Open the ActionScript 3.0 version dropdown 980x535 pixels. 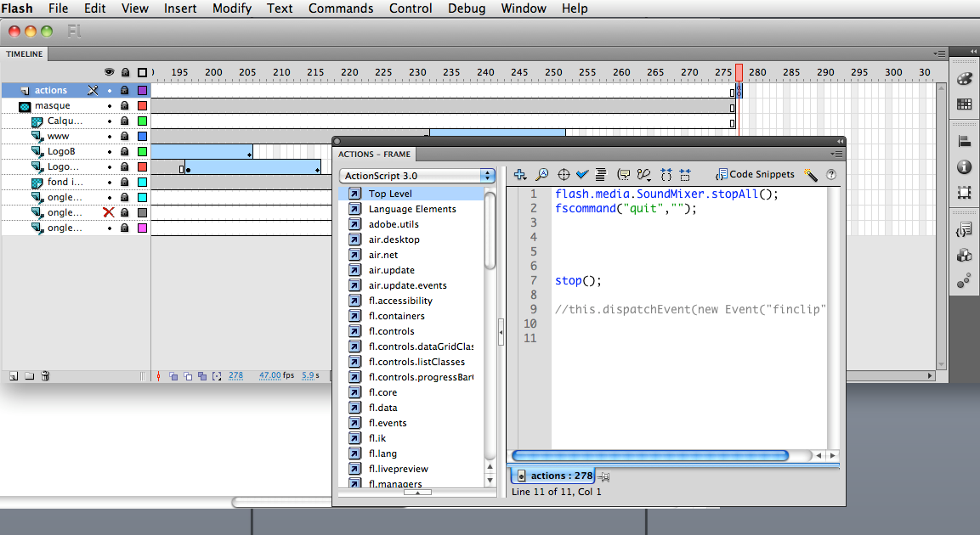[x=416, y=176]
